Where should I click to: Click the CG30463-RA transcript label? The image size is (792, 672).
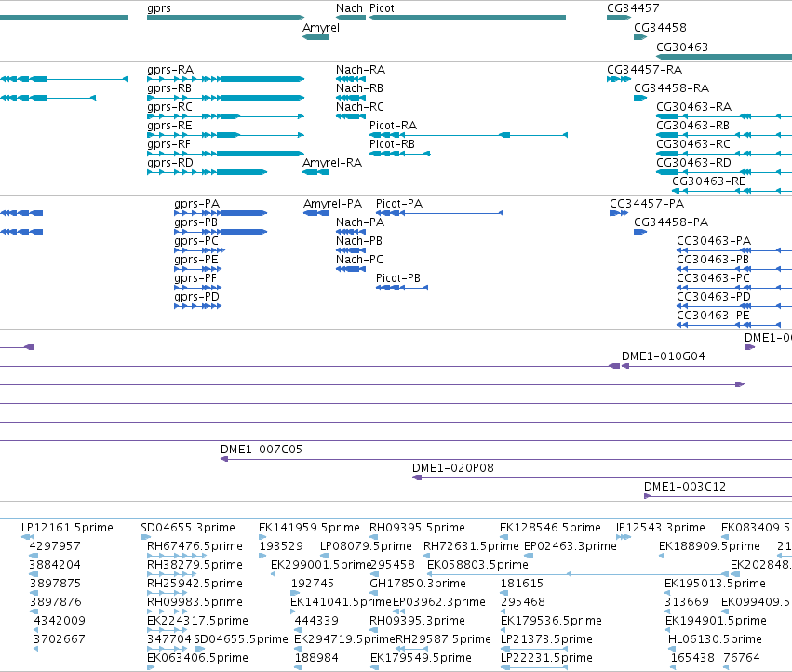click(x=694, y=107)
